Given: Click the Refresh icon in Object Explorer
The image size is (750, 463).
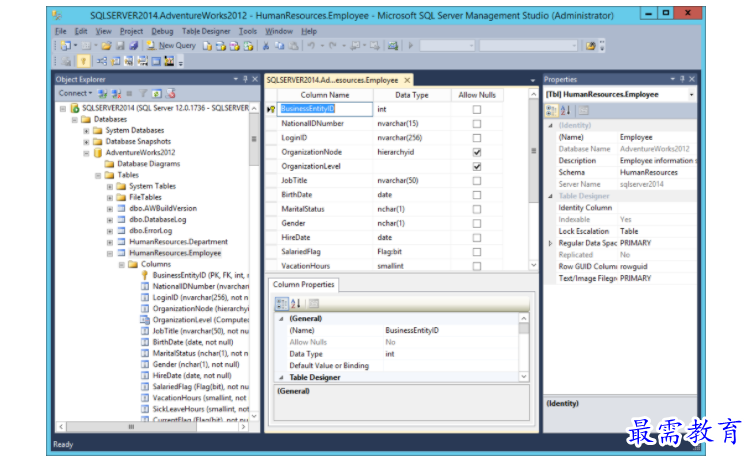Looking at the screenshot, I should point(157,93).
